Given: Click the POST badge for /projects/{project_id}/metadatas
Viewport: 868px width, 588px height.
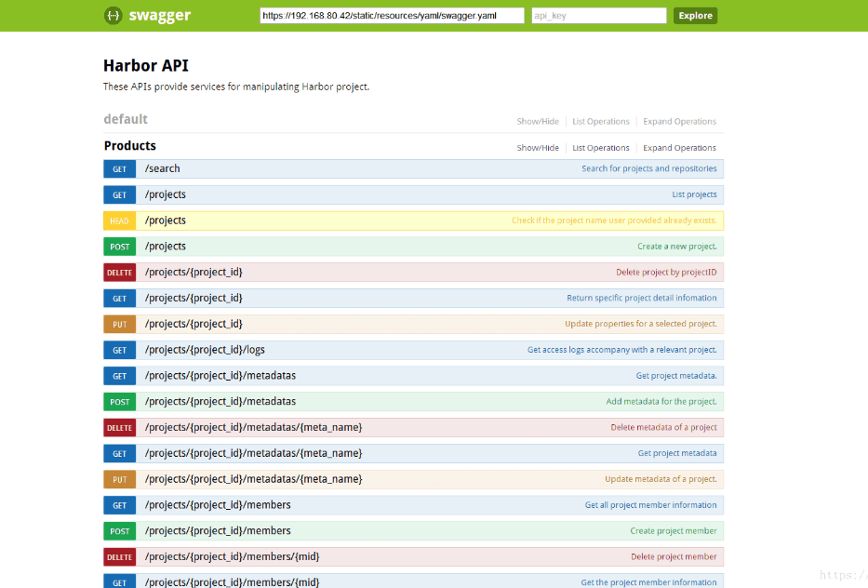Looking at the screenshot, I should coord(120,402).
